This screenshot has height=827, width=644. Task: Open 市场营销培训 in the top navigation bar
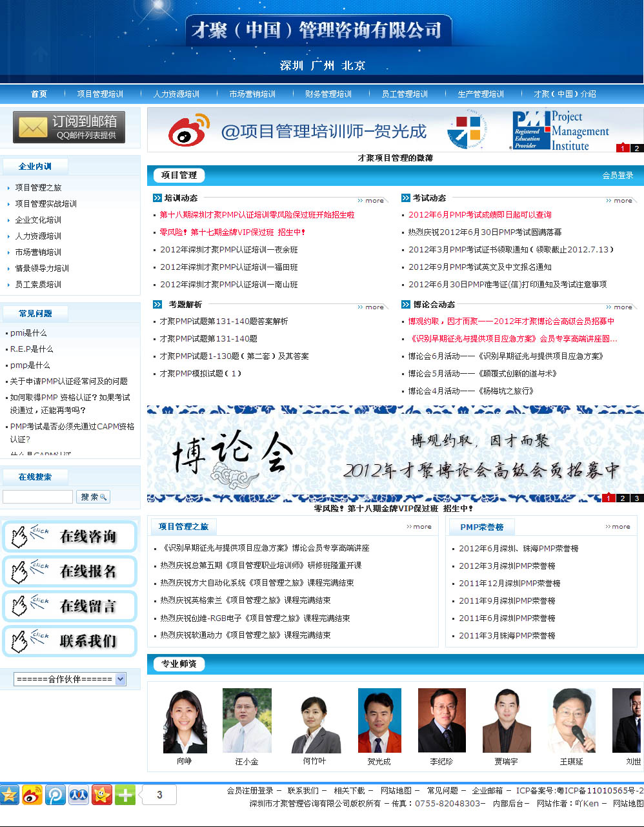pyautogui.click(x=252, y=94)
